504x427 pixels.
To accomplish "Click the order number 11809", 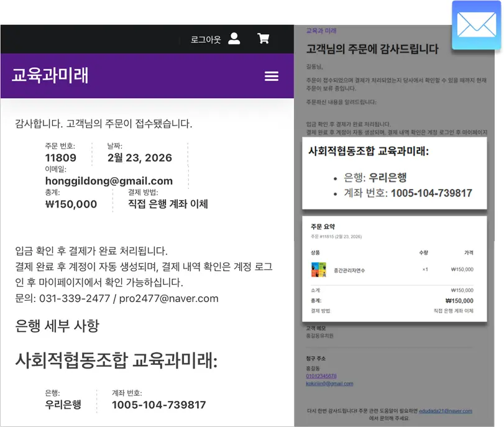I will click(x=61, y=158).
